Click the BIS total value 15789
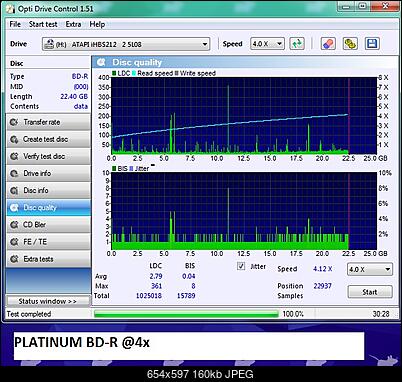 [186, 296]
